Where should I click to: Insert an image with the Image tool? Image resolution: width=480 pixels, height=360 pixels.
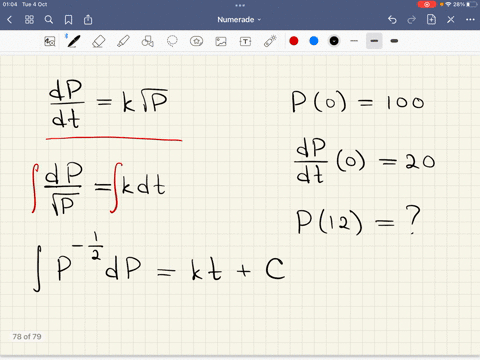click(x=221, y=41)
